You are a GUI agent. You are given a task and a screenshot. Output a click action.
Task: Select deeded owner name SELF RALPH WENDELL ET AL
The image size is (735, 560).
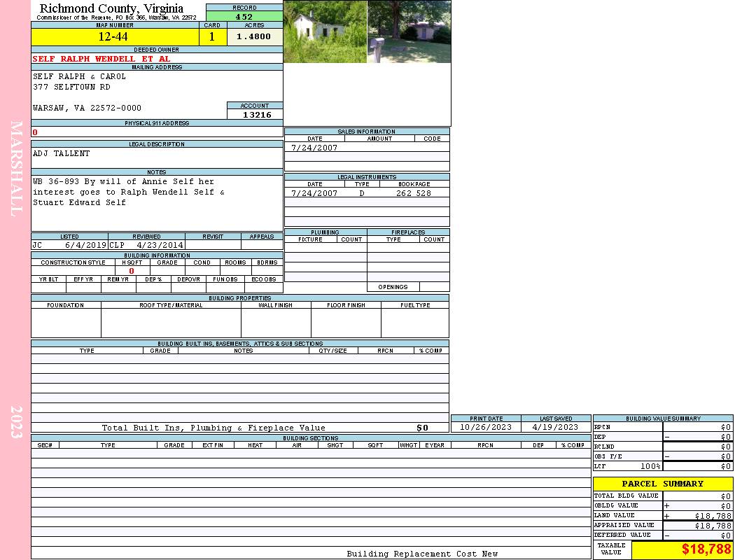coord(101,59)
